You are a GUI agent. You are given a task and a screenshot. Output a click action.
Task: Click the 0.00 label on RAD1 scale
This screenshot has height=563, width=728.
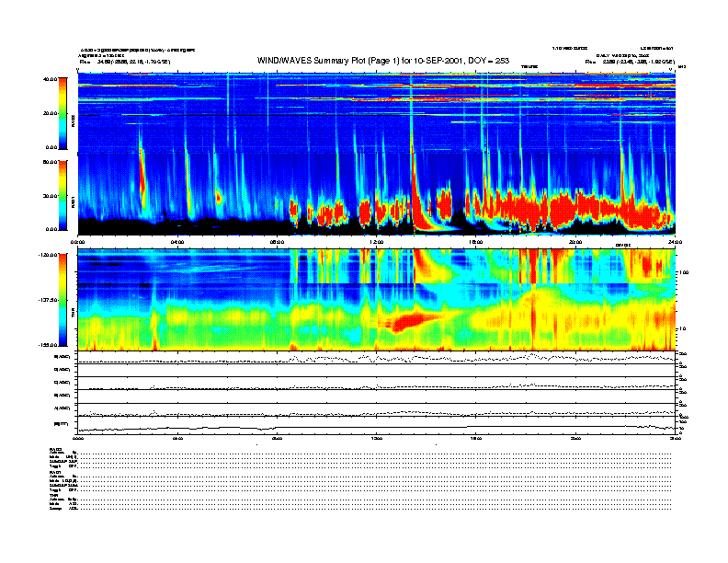tap(51, 229)
